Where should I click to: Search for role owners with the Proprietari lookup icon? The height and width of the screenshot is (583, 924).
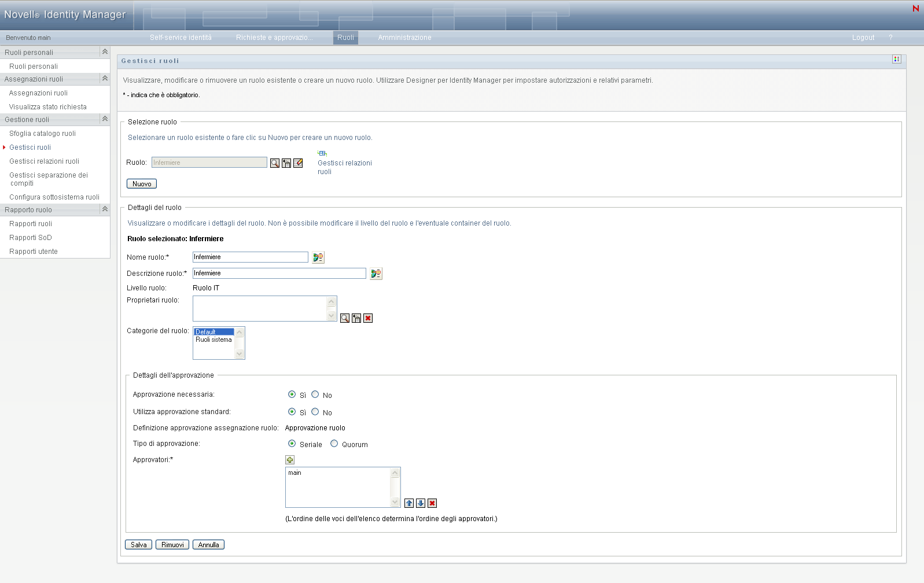(x=345, y=318)
